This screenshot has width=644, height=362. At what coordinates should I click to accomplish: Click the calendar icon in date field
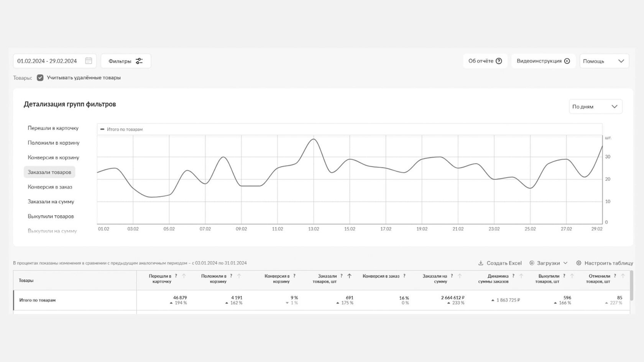tap(89, 61)
